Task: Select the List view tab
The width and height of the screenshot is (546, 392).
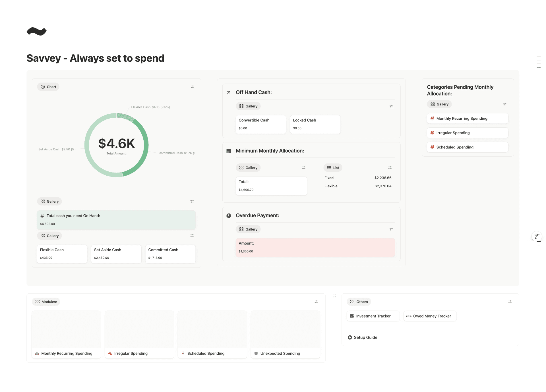Action: pos(333,168)
